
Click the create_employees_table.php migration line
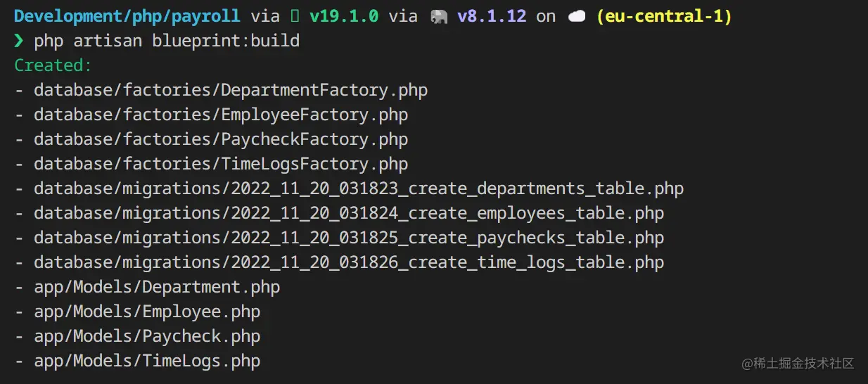(x=339, y=213)
